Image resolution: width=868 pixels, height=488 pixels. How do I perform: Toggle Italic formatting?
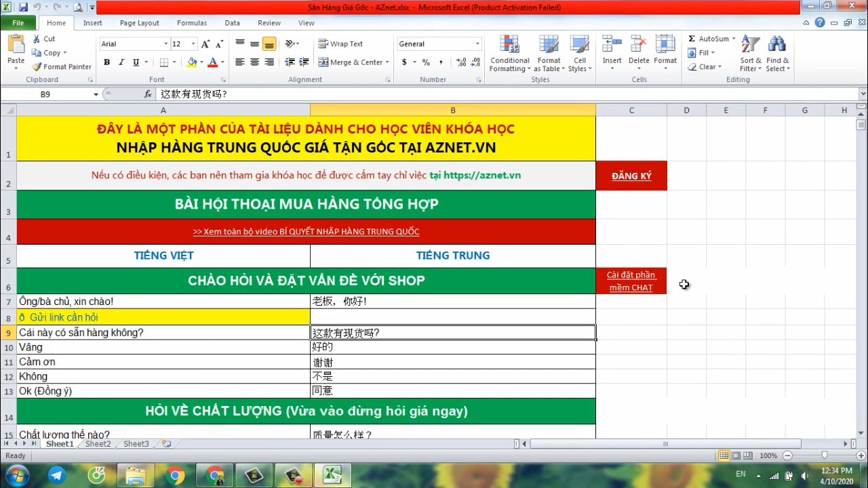(x=121, y=62)
